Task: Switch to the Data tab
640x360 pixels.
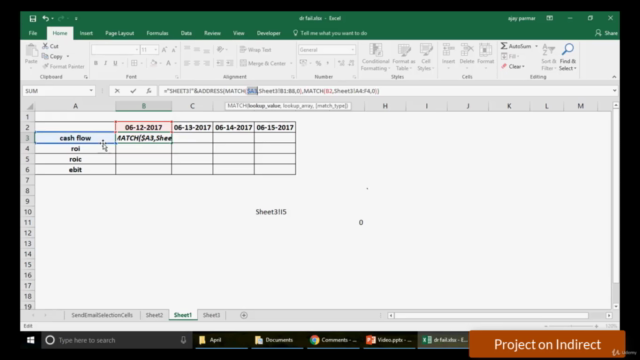Action: coord(186,33)
